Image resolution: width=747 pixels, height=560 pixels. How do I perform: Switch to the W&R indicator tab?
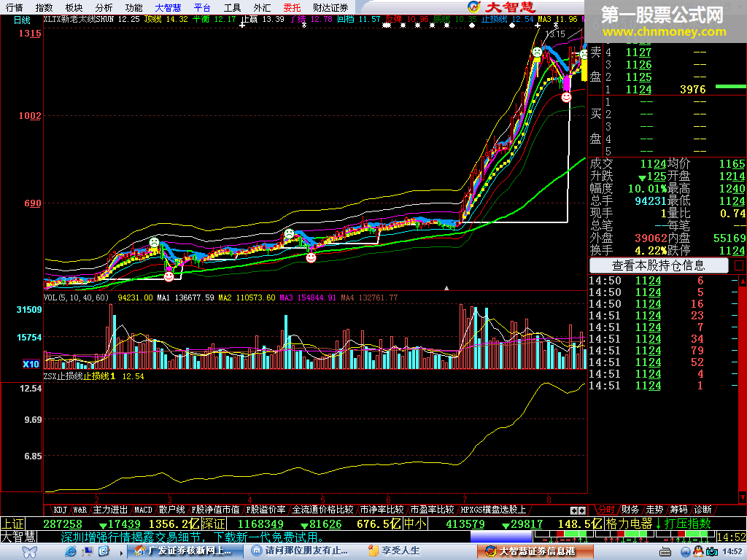pyautogui.click(x=80, y=510)
